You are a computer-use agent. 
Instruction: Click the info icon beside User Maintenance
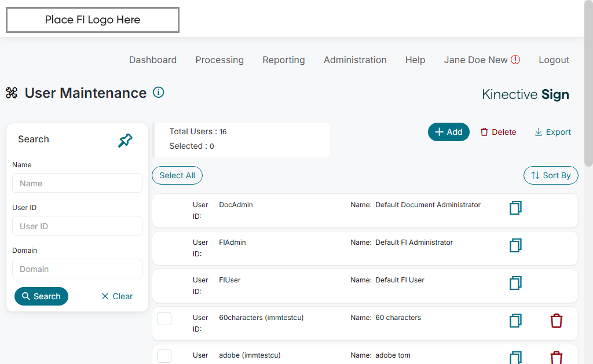[x=158, y=92]
